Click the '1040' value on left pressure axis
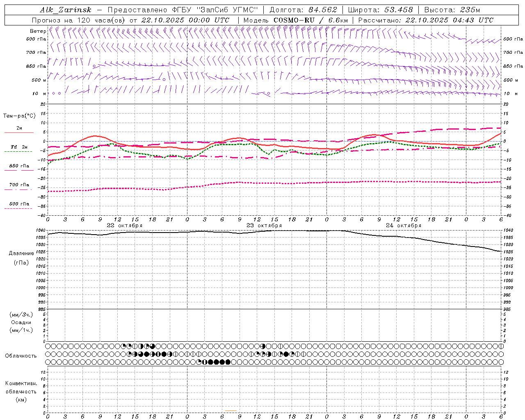This screenshot has height=420, width=525. 41,231
